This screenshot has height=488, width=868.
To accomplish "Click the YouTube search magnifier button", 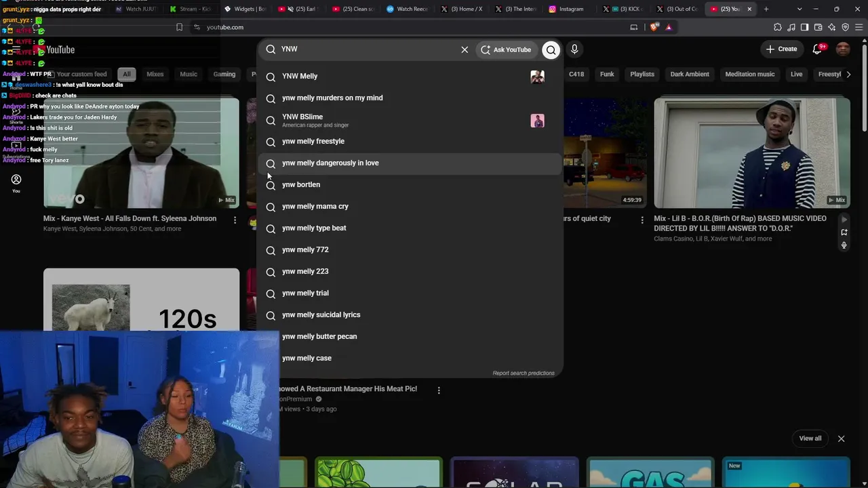I will click(x=551, y=49).
